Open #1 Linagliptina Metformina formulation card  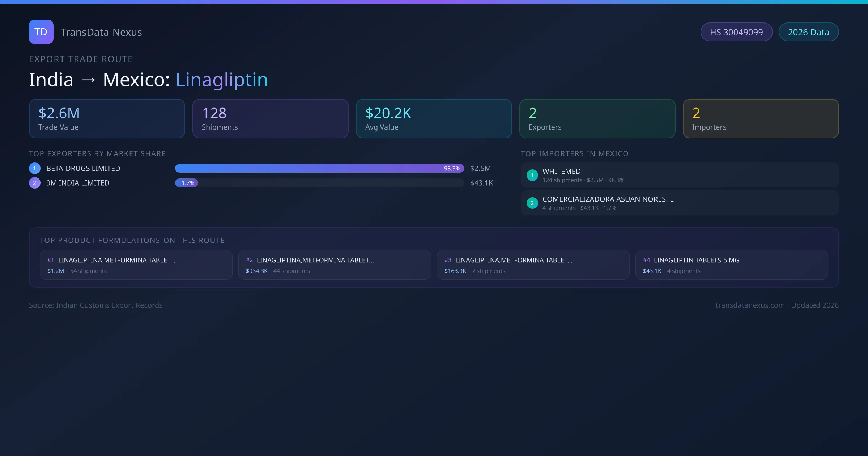[136, 265]
